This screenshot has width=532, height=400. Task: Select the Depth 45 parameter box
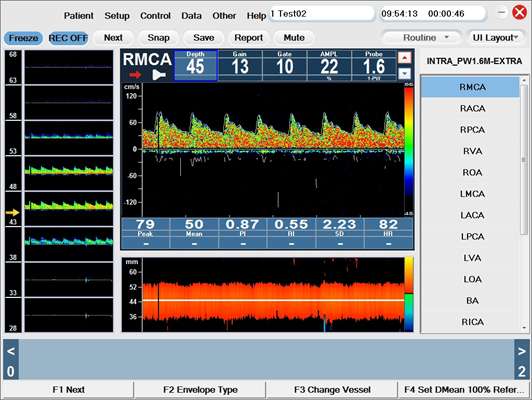click(195, 65)
